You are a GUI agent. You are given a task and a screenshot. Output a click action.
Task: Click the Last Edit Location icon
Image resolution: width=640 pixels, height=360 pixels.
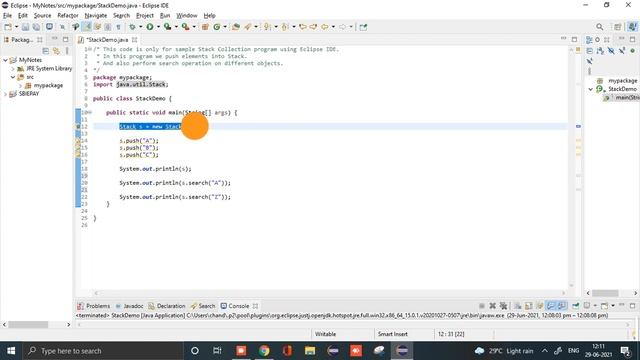pos(303,27)
